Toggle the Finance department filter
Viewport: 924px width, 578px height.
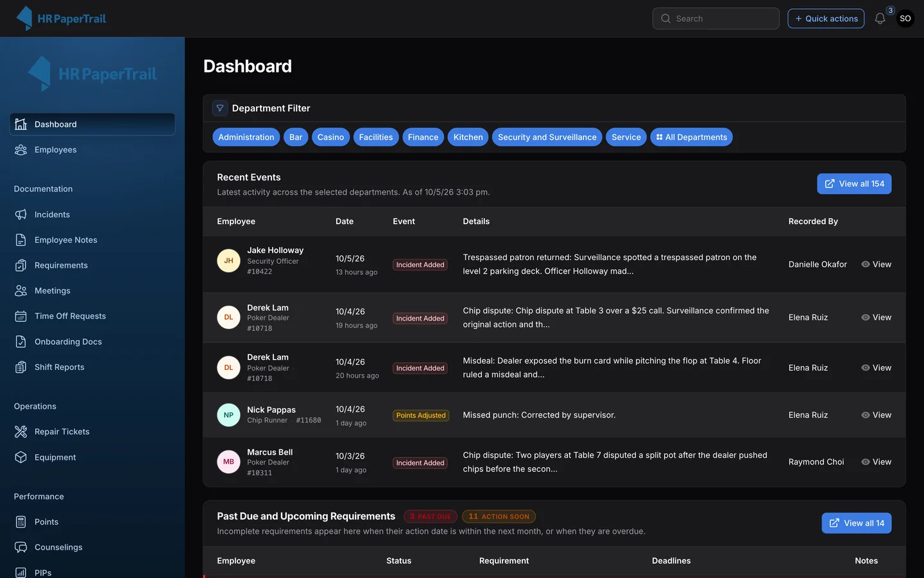pos(423,137)
